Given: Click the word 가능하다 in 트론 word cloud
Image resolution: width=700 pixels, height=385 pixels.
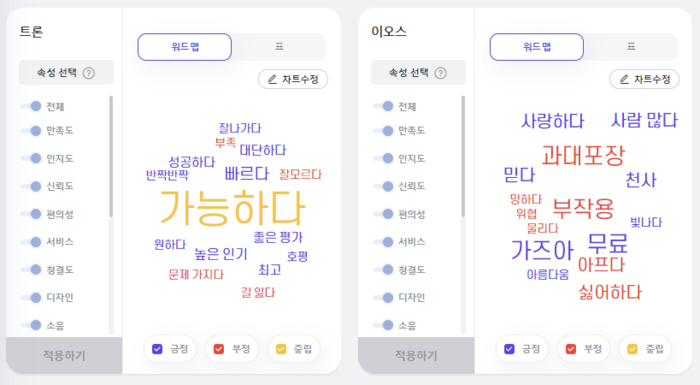Looking at the screenshot, I should pyautogui.click(x=233, y=208).
